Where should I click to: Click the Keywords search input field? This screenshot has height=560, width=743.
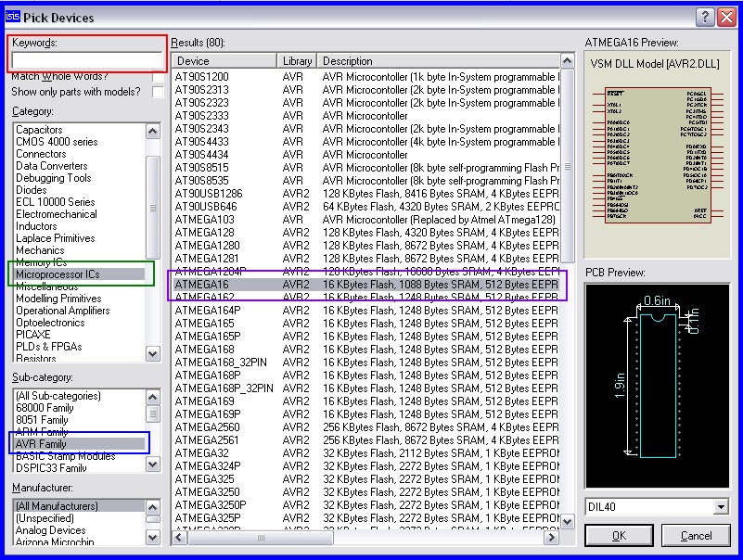coord(86,60)
